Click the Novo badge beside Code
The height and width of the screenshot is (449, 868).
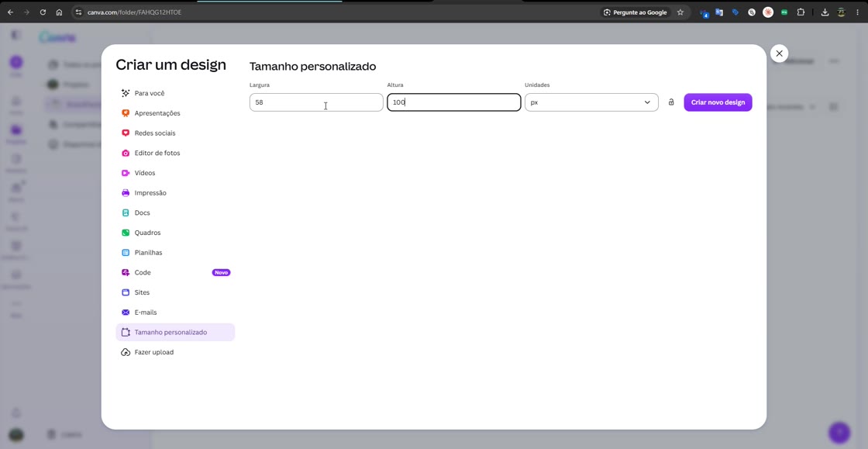pyautogui.click(x=221, y=272)
